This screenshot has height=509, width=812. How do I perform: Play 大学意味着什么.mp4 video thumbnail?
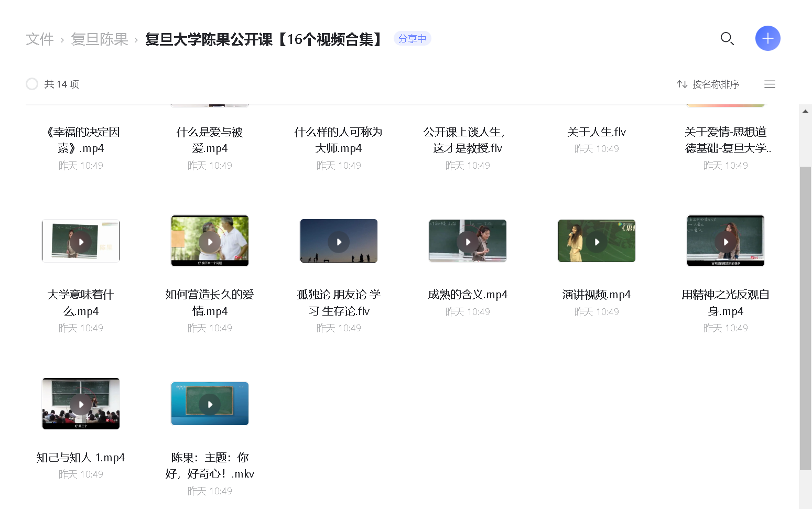tap(81, 241)
